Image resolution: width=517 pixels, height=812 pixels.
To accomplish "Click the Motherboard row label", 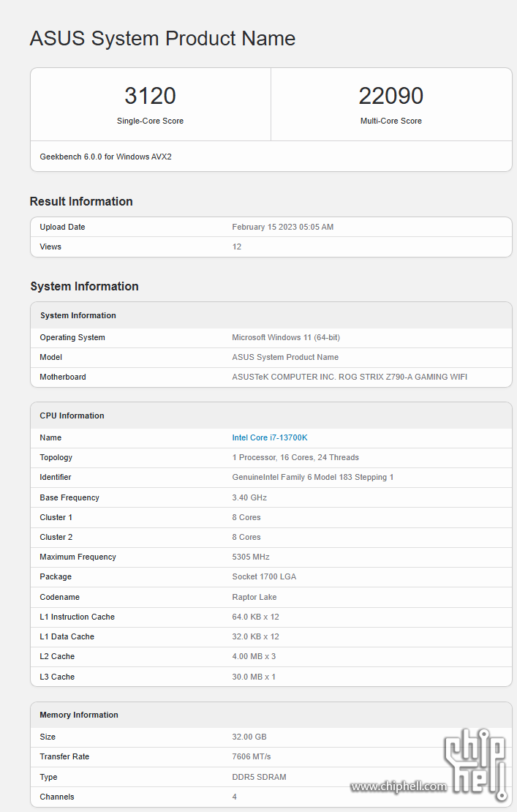I will pos(63,377).
